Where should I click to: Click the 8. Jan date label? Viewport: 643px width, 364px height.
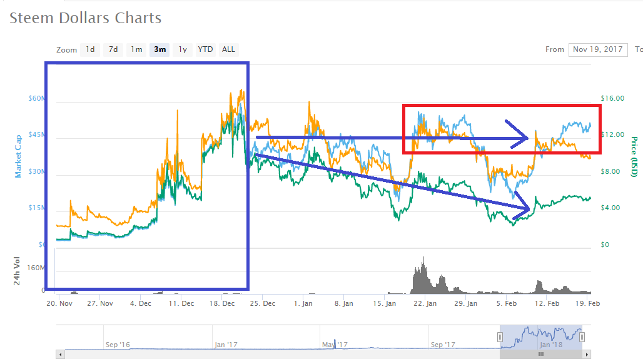(343, 303)
